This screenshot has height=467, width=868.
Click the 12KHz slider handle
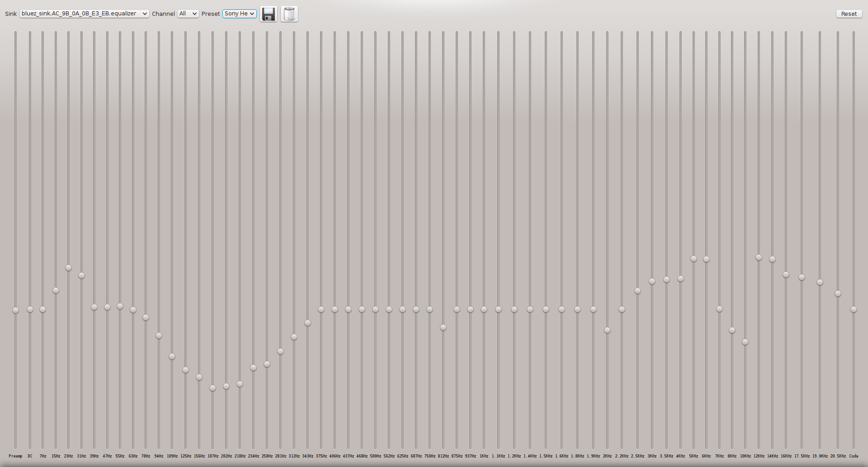(x=759, y=257)
